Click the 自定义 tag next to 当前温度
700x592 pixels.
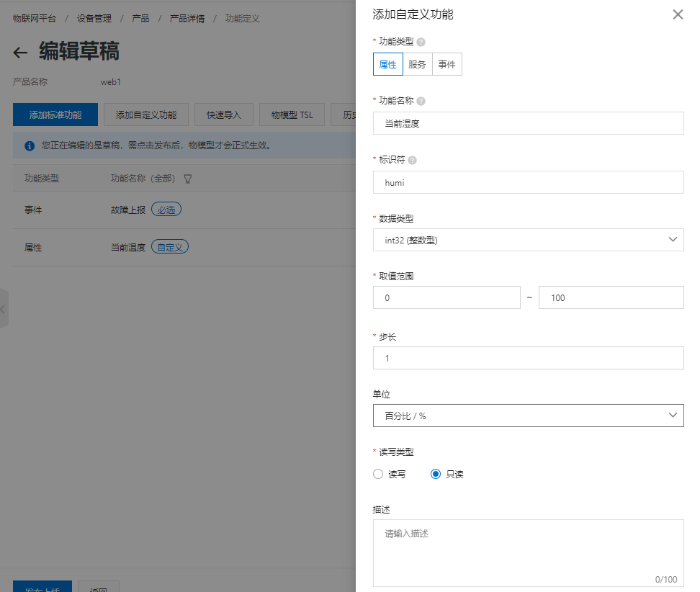171,246
